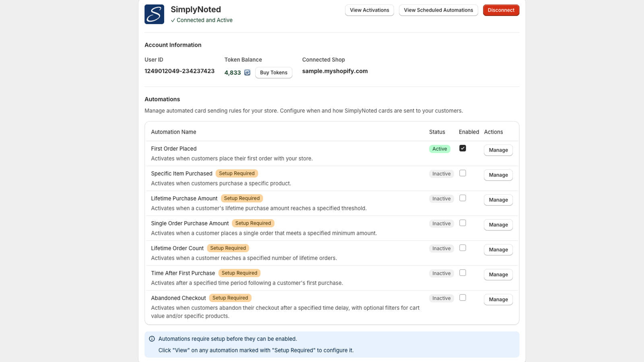
Task: Select the sample.myshopify.com connected shop text
Action: click(x=335, y=71)
